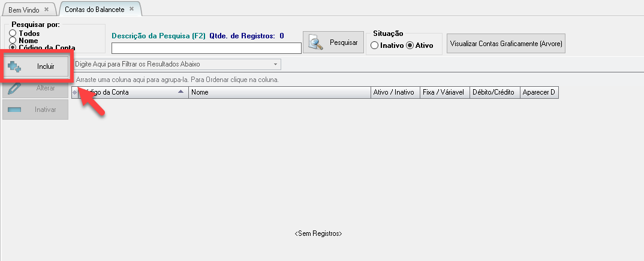This screenshot has width=644, height=261.
Task: Click sort arrow on Código da Conta column
Action: pos(180,92)
